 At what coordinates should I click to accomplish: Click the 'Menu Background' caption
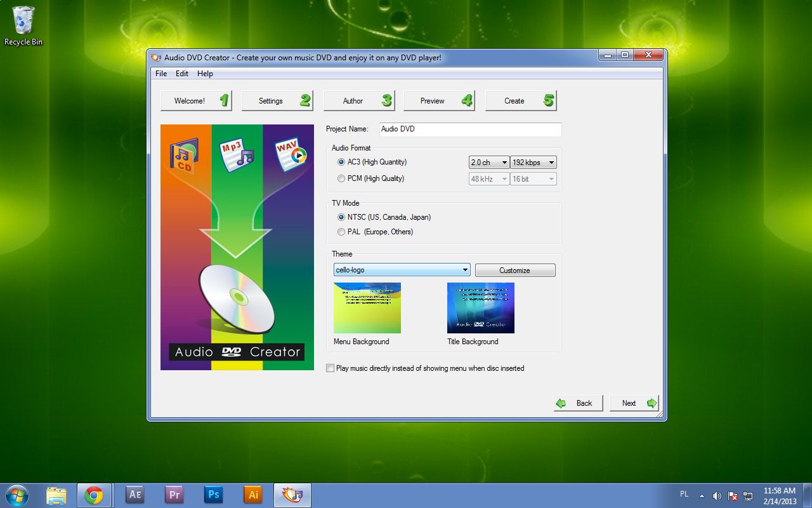362,342
